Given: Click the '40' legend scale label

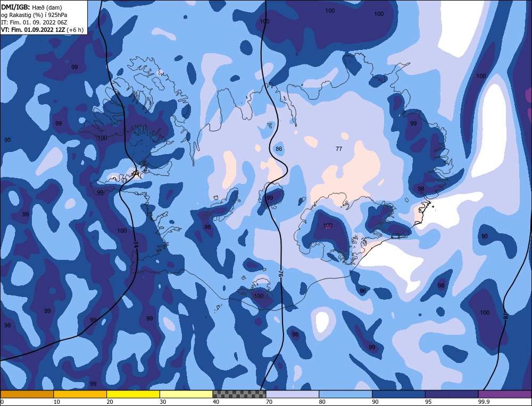Looking at the screenshot, I should click(216, 402).
